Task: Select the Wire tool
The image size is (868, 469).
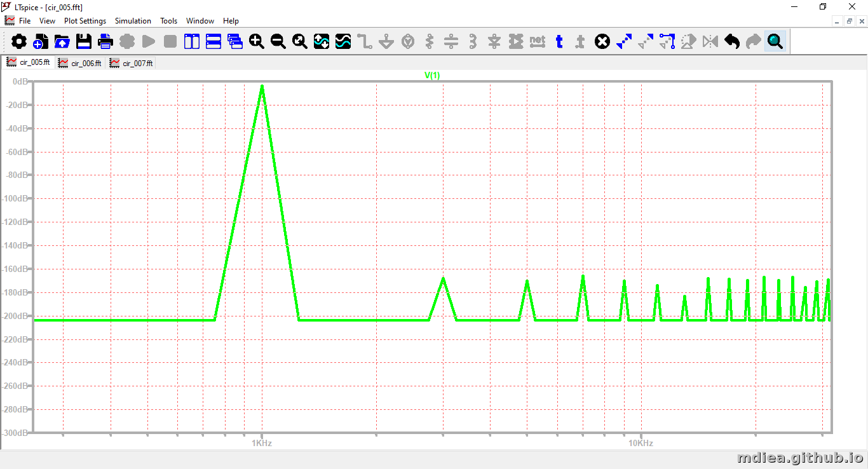Action: 365,42
